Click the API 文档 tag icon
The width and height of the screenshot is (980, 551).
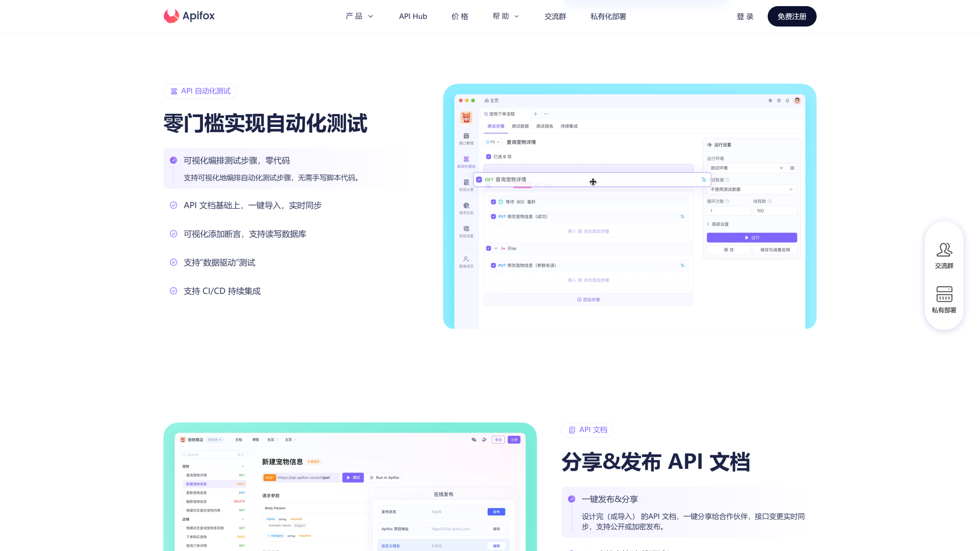(572, 430)
